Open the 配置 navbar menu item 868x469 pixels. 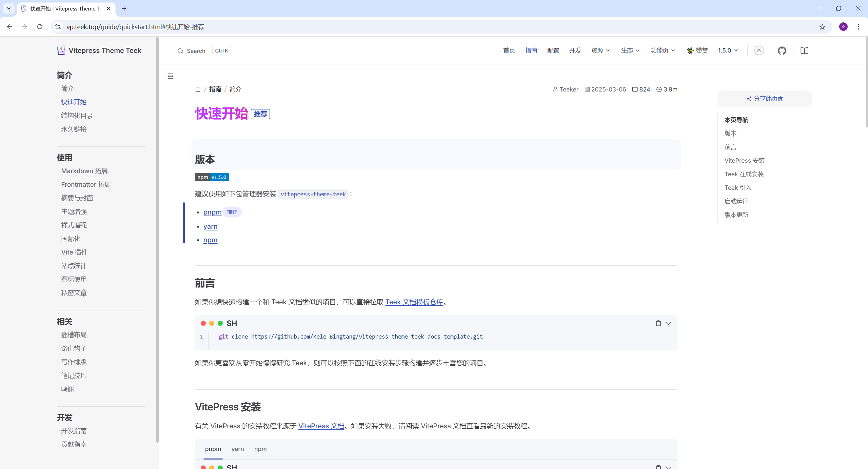tap(553, 50)
